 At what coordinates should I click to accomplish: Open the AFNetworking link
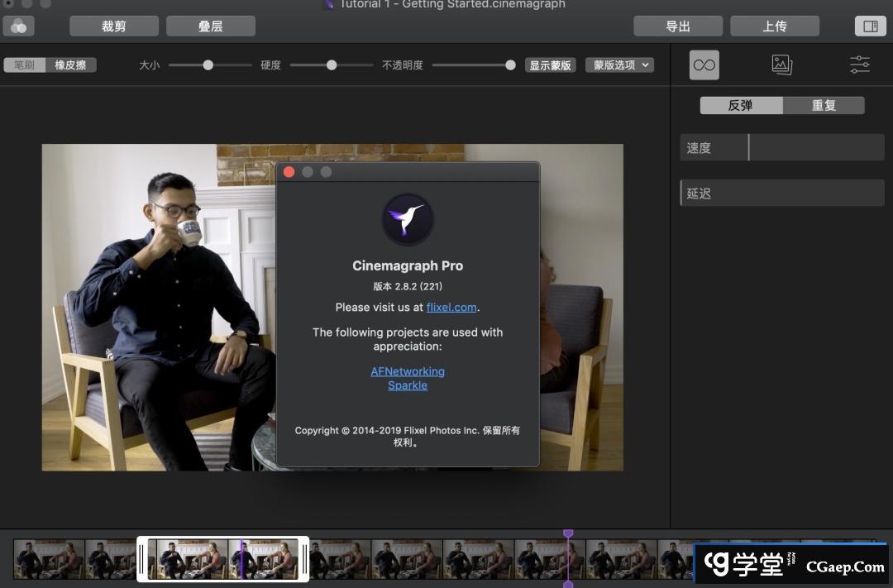point(408,371)
